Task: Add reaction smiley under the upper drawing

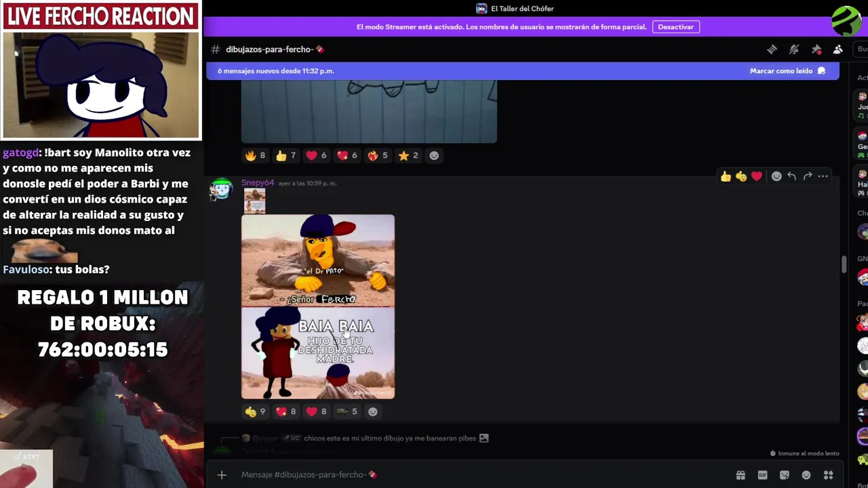Action: point(434,156)
